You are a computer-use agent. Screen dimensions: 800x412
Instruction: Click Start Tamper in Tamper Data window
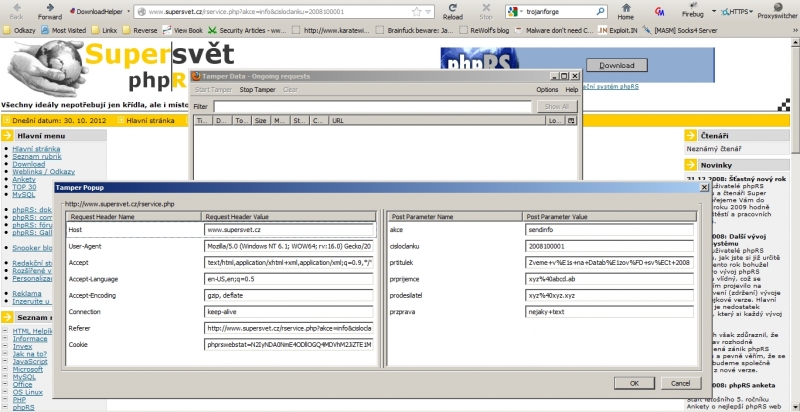213,90
